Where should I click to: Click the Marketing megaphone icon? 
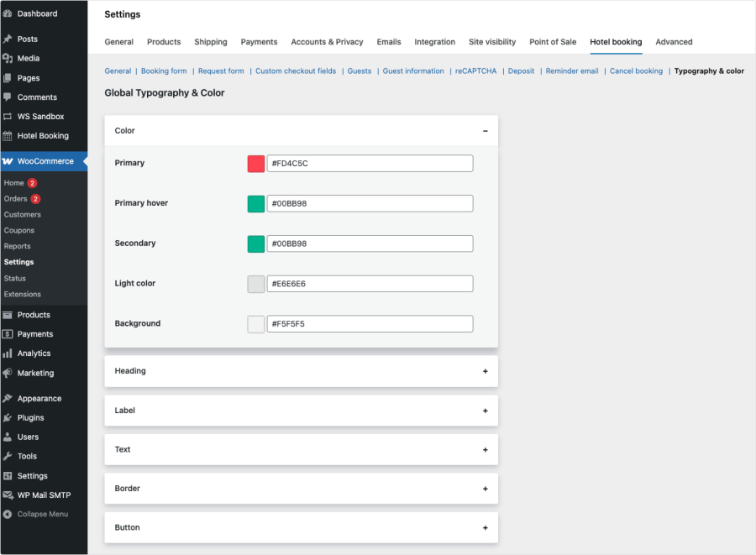pos(8,373)
